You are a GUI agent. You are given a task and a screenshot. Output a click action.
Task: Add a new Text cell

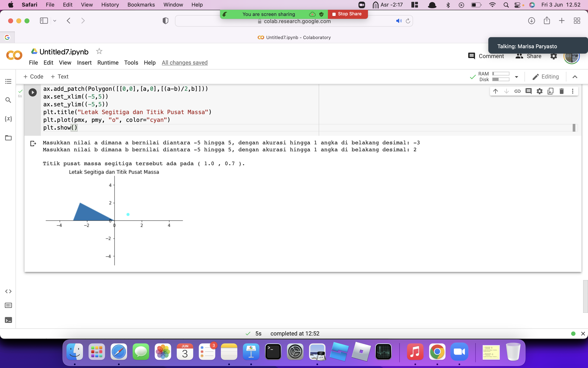60,77
